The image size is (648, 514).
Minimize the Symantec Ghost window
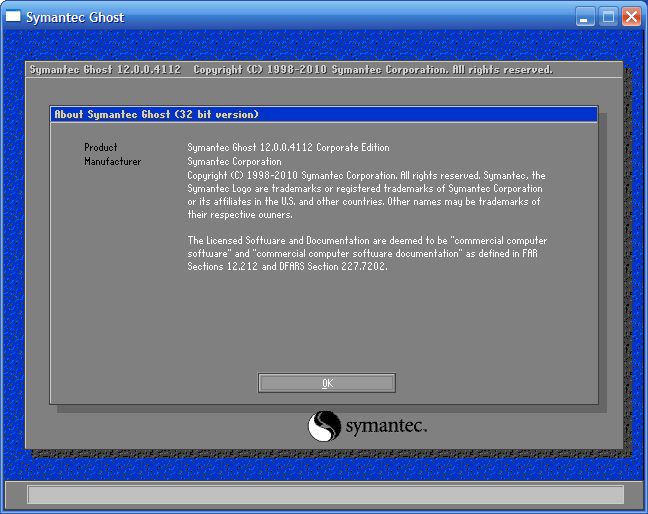coord(585,17)
